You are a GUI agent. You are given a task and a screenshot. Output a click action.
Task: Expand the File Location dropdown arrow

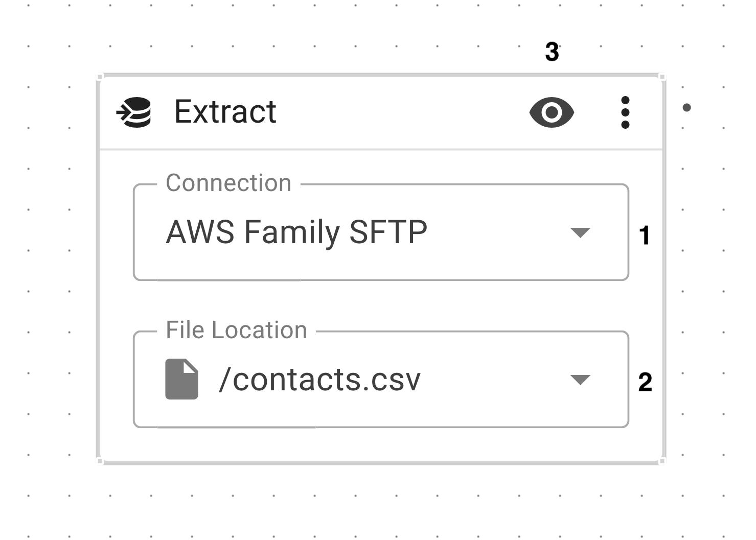coord(580,380)
